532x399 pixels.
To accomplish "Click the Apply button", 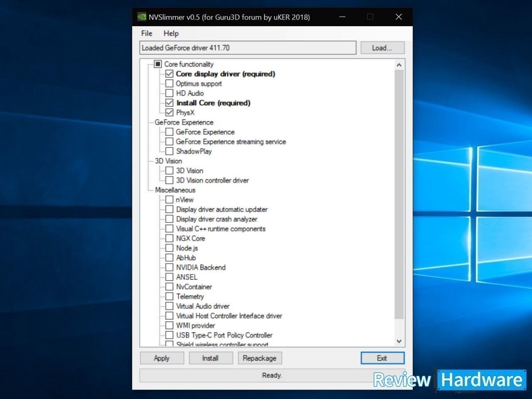I will tap(162, 358).
